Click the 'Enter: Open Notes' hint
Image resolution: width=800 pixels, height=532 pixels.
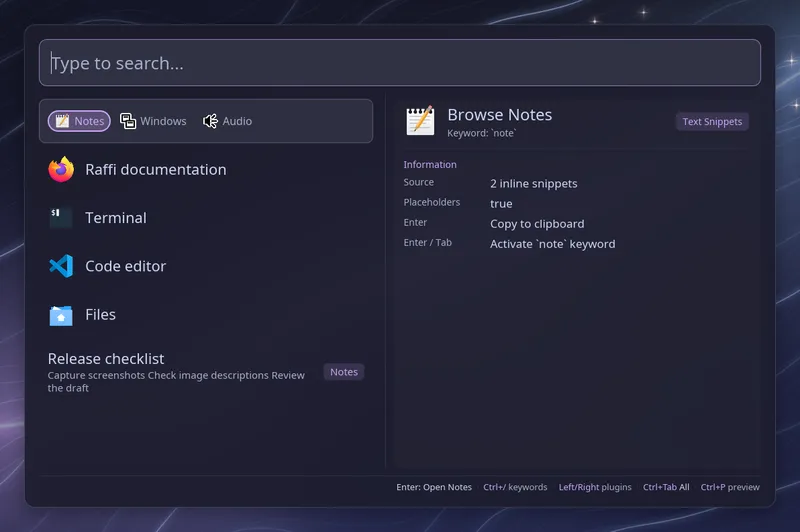pyautogui.click(x=434, y=487)
